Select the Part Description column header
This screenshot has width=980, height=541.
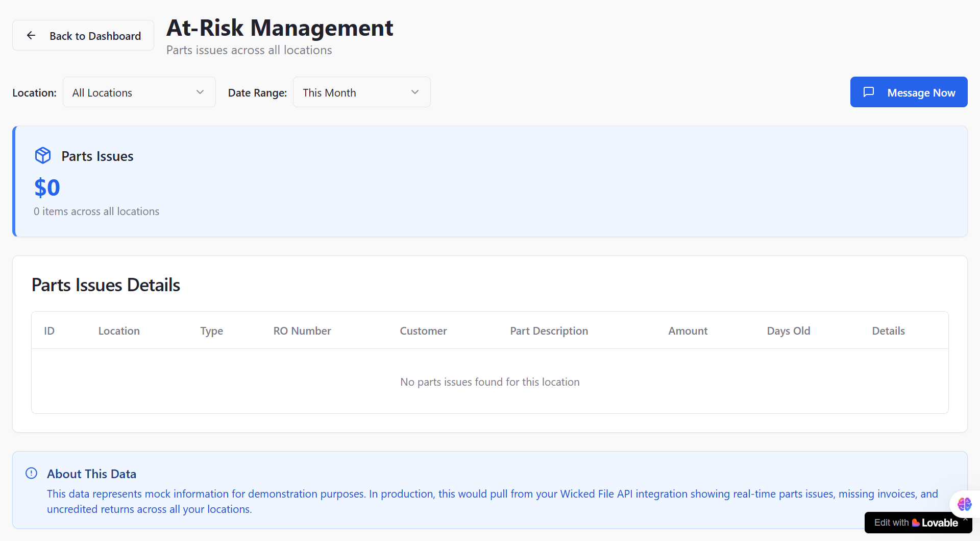[549, 331]
